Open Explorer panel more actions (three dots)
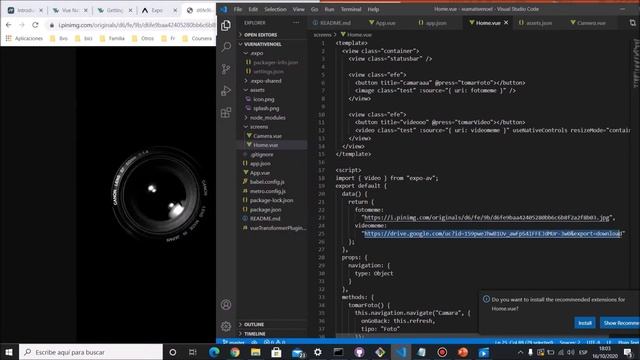This screenshot has width=640, height=360. pos(296,23)
